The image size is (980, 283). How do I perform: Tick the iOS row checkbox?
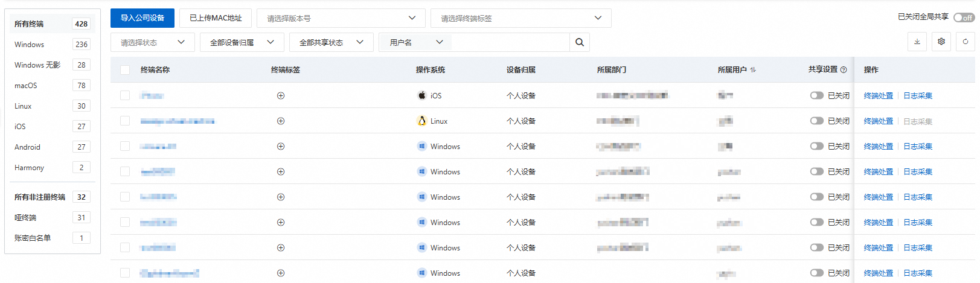(125, 95)
